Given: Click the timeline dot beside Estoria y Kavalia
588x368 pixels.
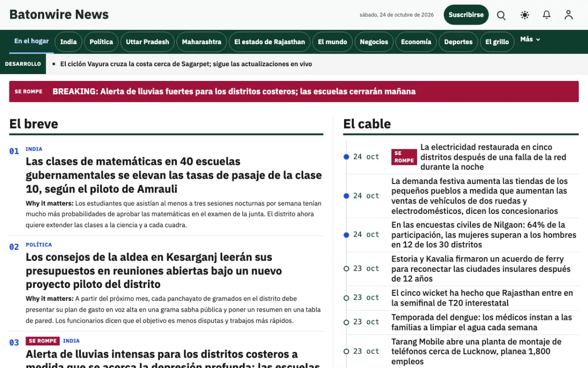Looking at the screenshot, I should [x=346, y=268].
